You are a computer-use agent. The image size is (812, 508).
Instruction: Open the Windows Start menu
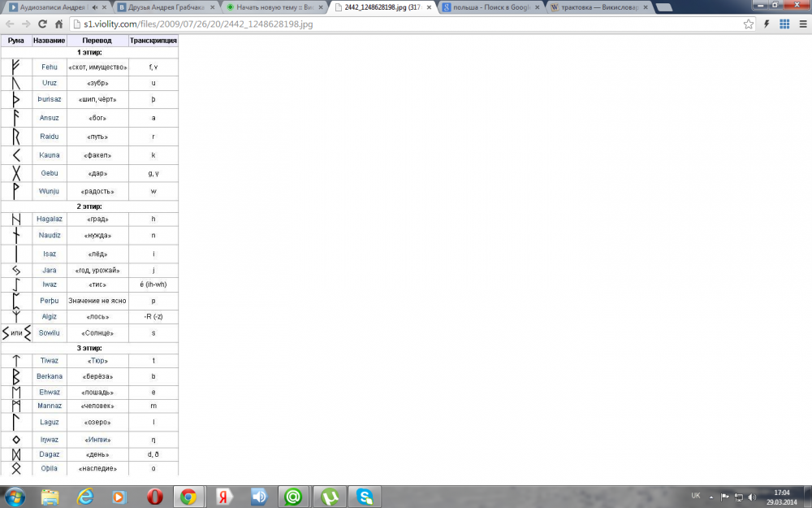(x=15, y=497)
